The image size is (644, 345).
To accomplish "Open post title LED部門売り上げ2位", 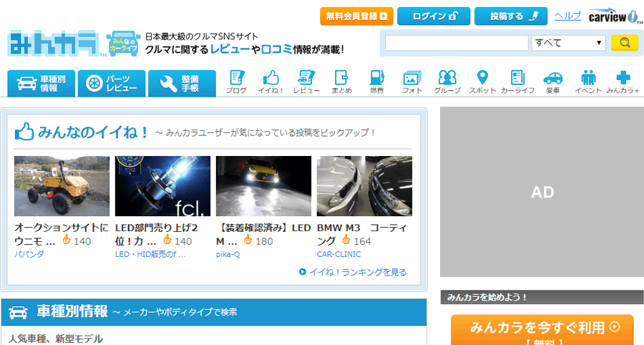I will click(156, 233).
